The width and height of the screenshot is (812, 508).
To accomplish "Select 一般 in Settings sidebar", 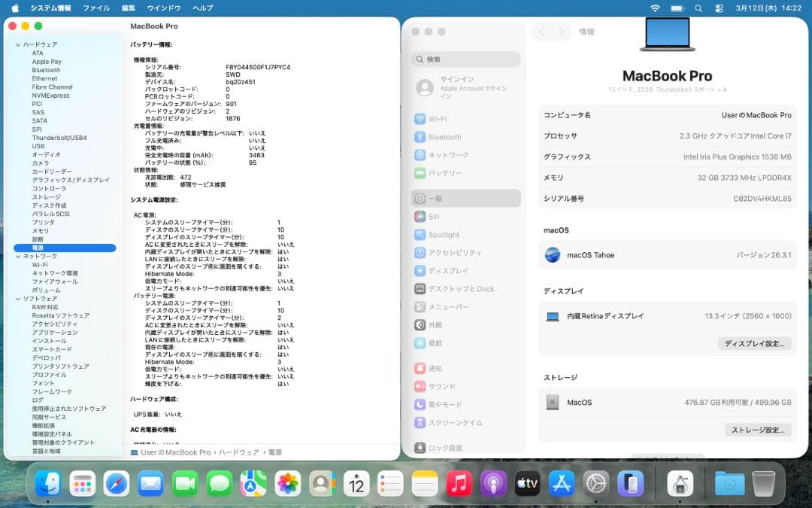I will (x=466, y=199).
